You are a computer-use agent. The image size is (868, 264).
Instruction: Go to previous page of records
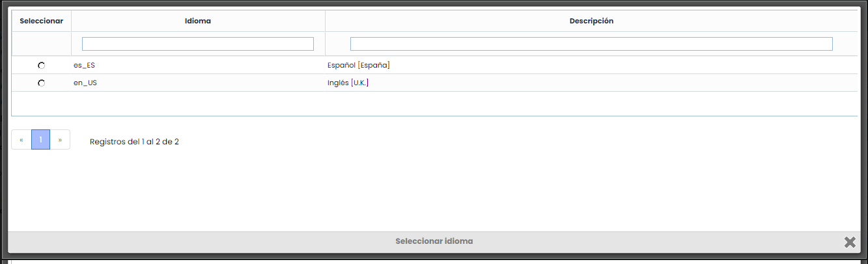click(21, 140)
